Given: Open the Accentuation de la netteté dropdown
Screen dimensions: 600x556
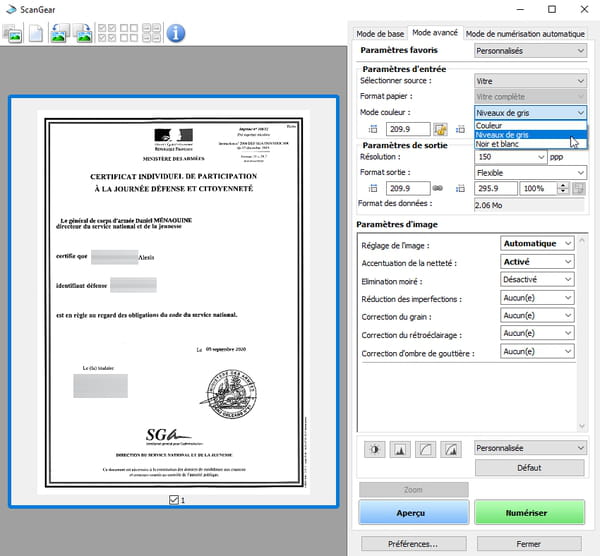Looking at the screenshot, I should pyautogui.click(x=537, y=262).
